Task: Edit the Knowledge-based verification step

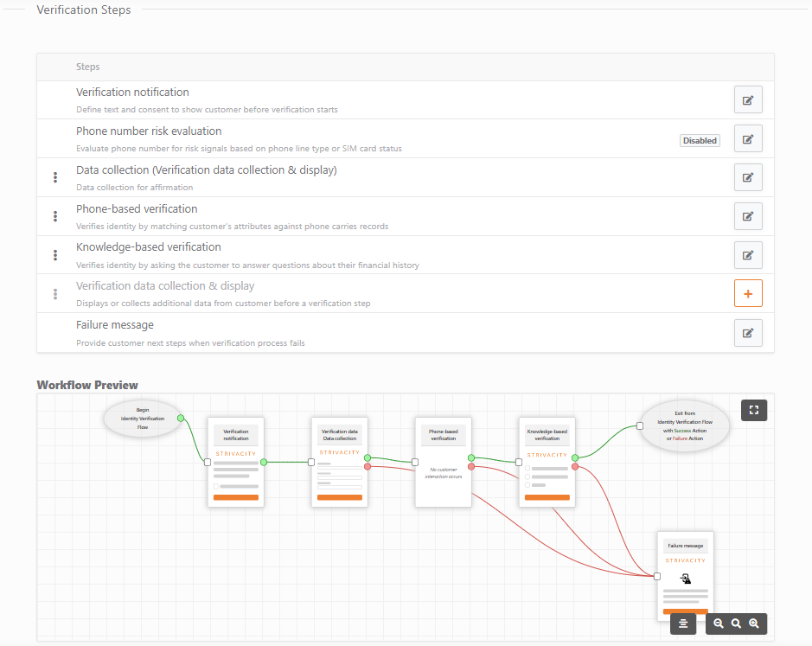Action: [x=747, y=254]
